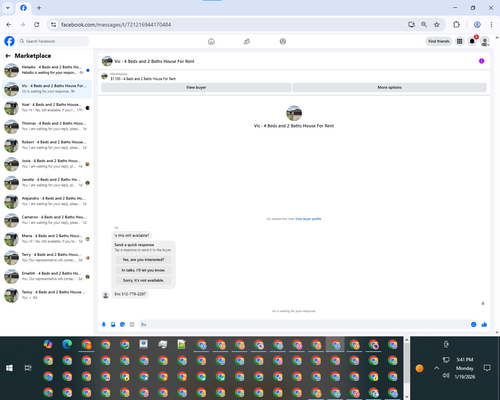This screenshot has width=500, height=400.
Task: Open the Robert conversation
Action: [47, 145]
